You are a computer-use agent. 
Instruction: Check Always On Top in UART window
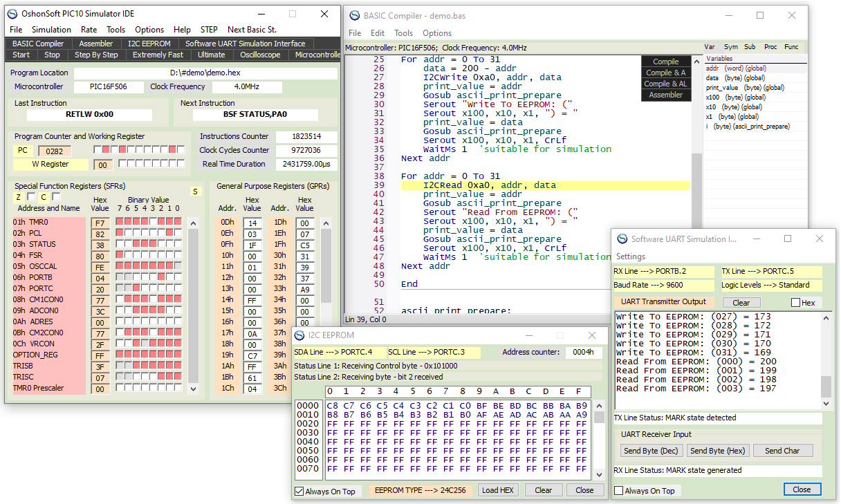[x=619, y=491]
